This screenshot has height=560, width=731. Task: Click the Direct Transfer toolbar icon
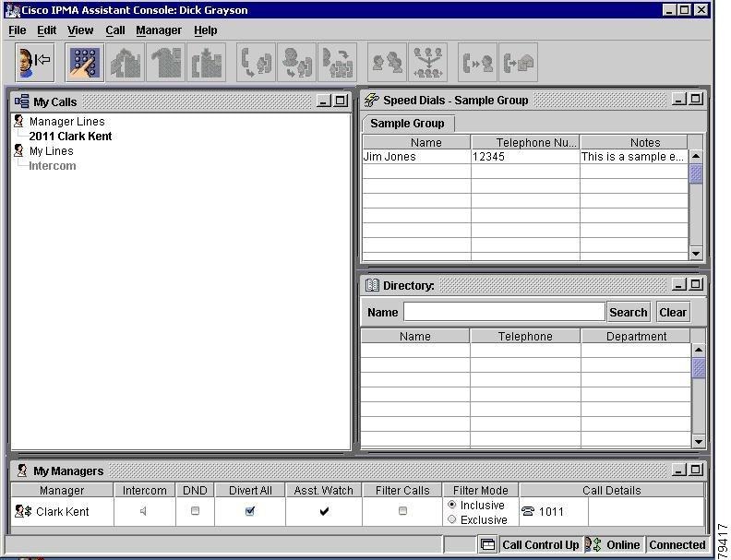click(x=337, y=63)
